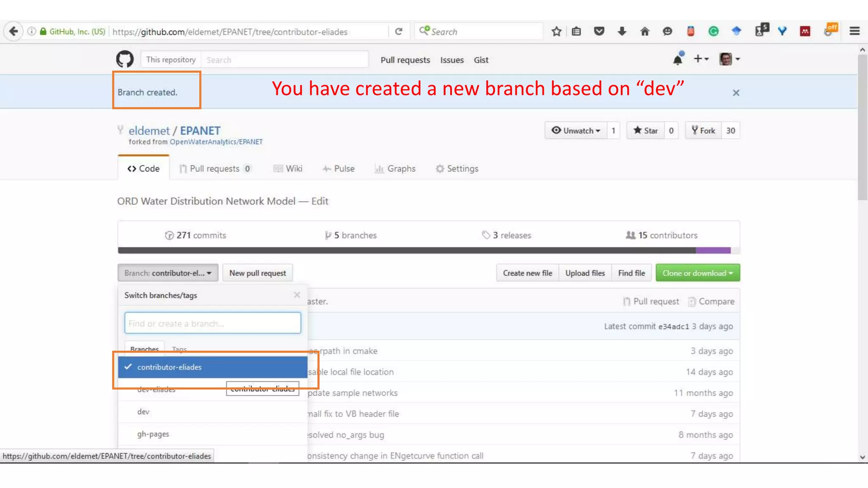Click Create new file button
This screenshot has height=488, width=868.
point(528,273)
